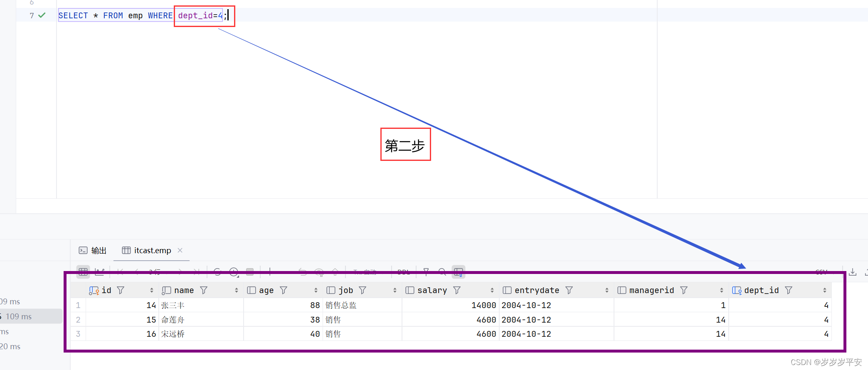868x370 pixels.
Task: Close the itcast.emp tab
Action: [x=180, y=250]
